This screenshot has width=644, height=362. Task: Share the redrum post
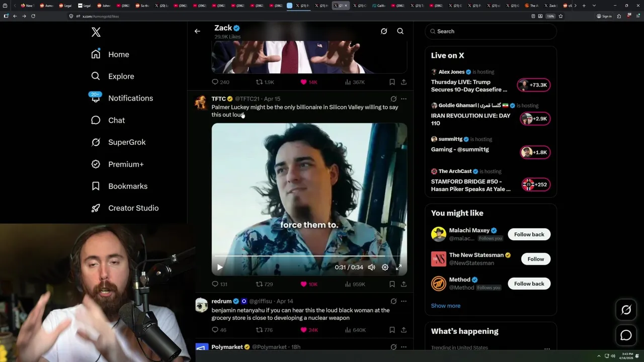404,330
